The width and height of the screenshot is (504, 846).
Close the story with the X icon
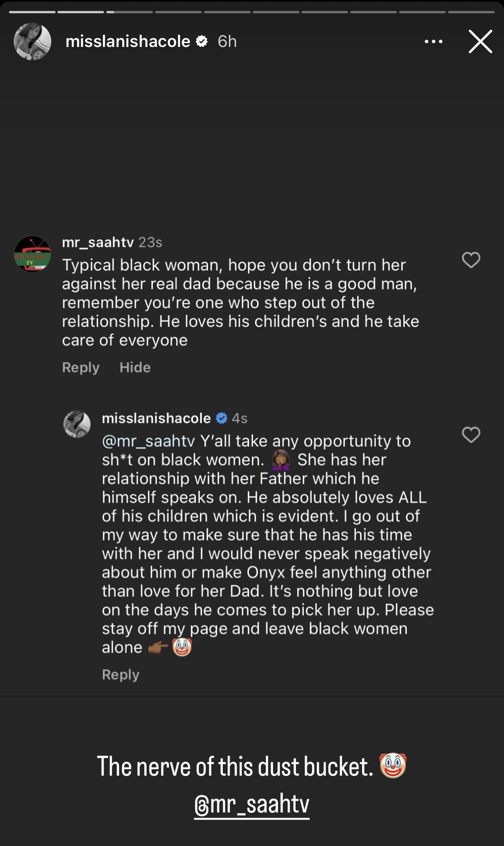(x=480, y=41)
